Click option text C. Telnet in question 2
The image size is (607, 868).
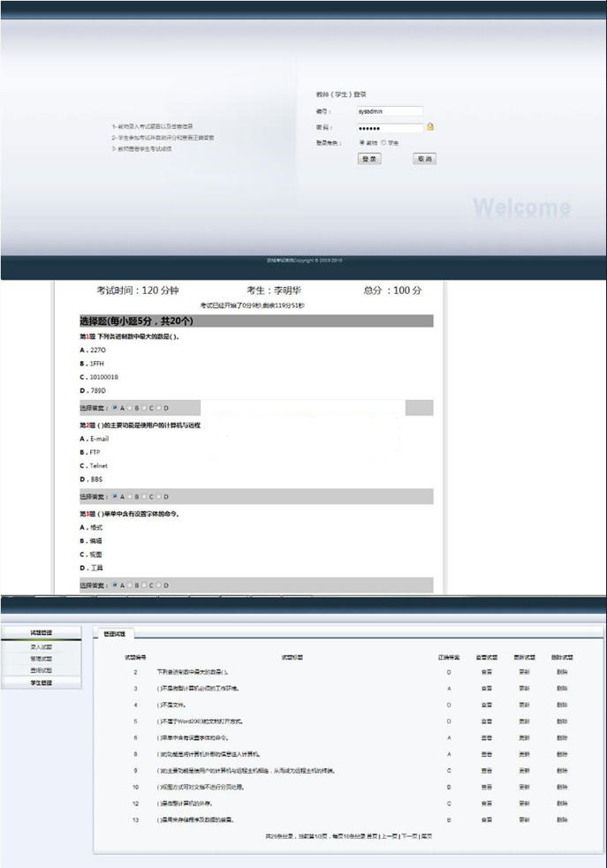pos(94,465)
